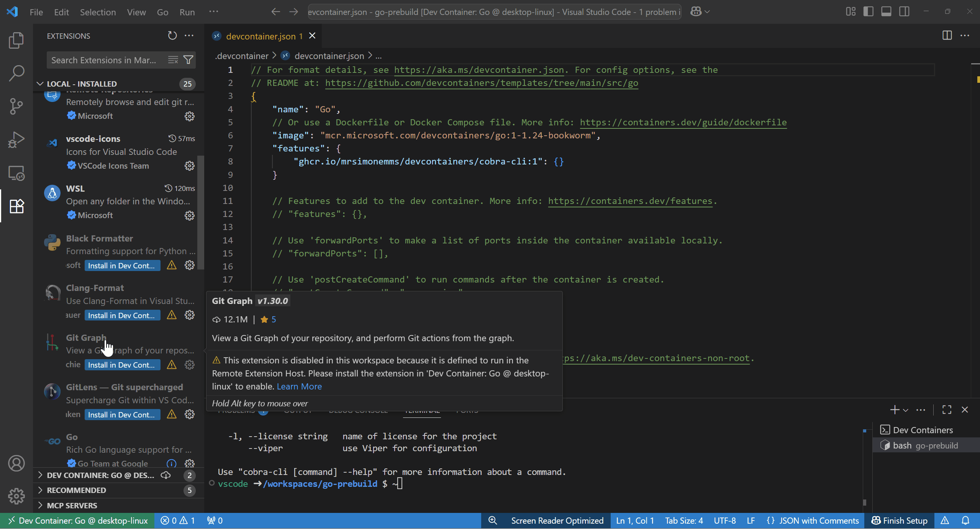Open editor more actions ellipsis
The width and height of the screenshot is (980, 529).
[x=965, y=36]
